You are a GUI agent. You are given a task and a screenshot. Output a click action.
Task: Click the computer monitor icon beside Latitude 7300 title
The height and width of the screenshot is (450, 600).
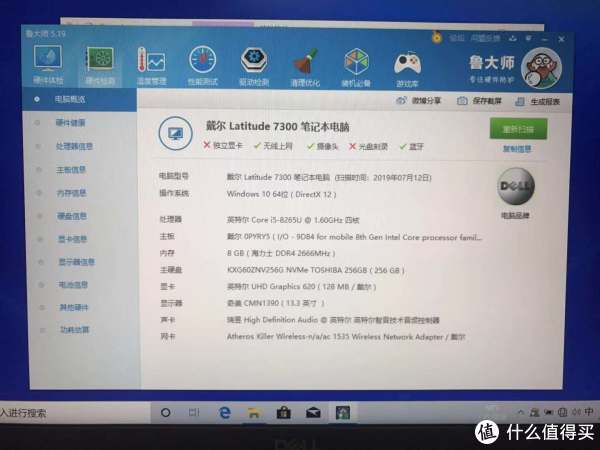tap(176, 134)
